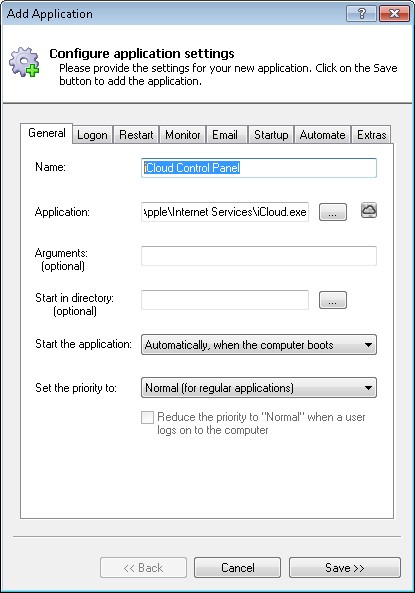Click inside the Name text field
This screenshot has width=415, height=593.
pos(259,168)
